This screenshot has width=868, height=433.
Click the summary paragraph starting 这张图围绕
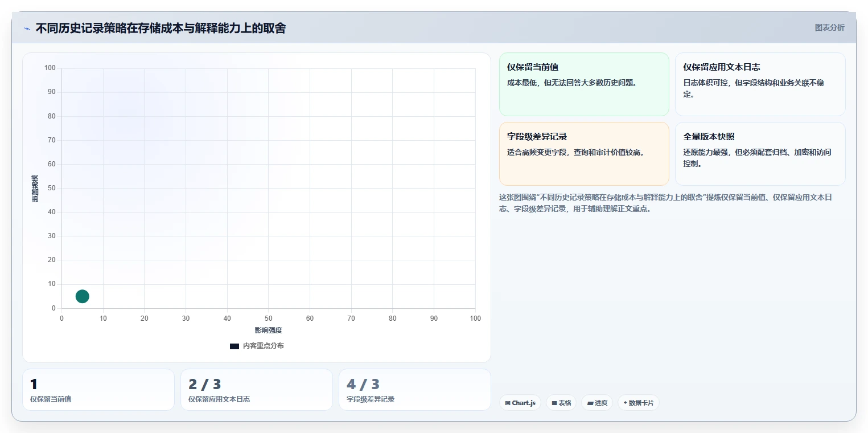[666, 203]
